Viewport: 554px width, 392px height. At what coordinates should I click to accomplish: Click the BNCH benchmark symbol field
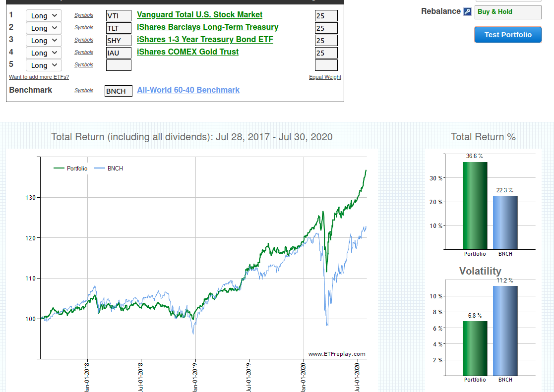pos(119,91)
